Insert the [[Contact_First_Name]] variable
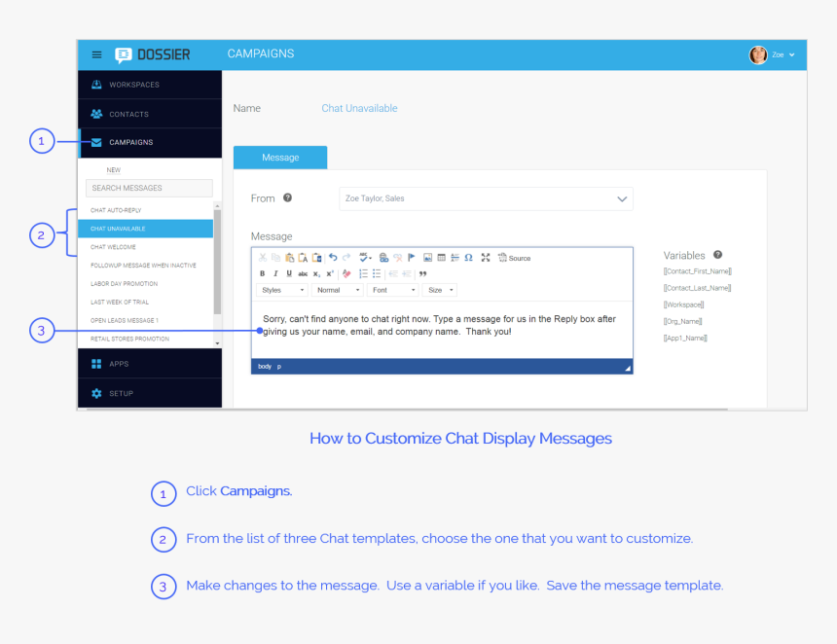 click(697, 271)
